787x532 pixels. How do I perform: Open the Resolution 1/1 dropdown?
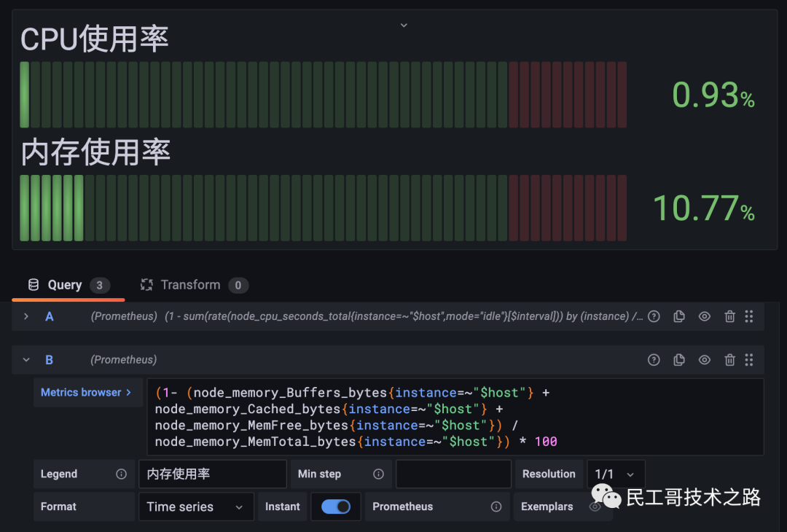point(616,474)
